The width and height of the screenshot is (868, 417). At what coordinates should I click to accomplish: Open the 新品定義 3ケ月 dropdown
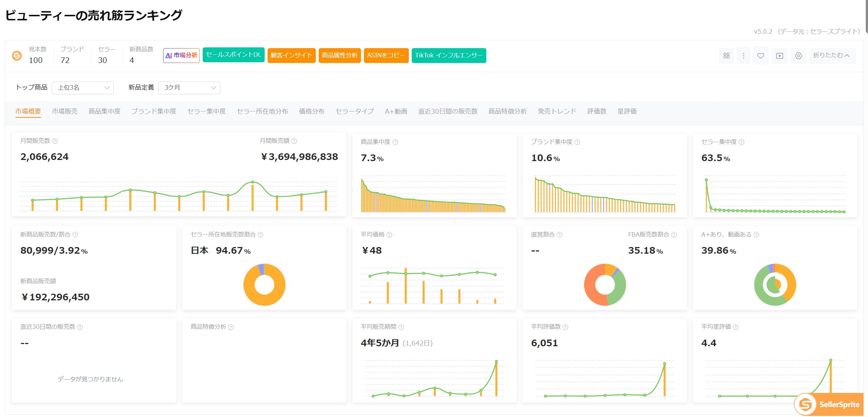pos(189,88)
